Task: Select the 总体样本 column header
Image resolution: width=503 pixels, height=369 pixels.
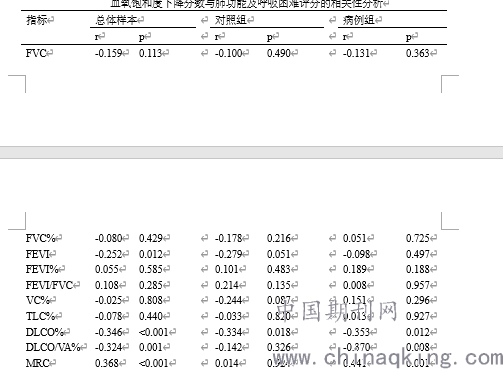Action: coord(116,21)
